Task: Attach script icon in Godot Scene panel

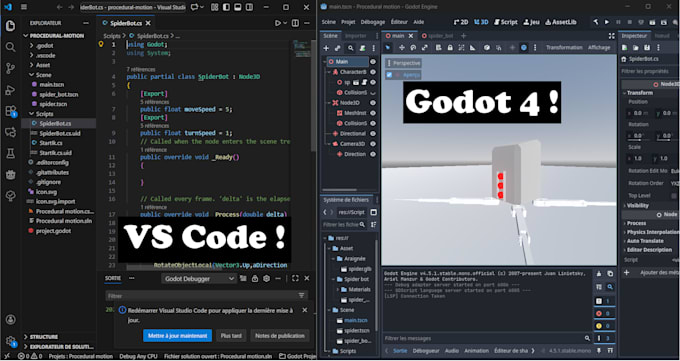Action: tap(362, 48)
